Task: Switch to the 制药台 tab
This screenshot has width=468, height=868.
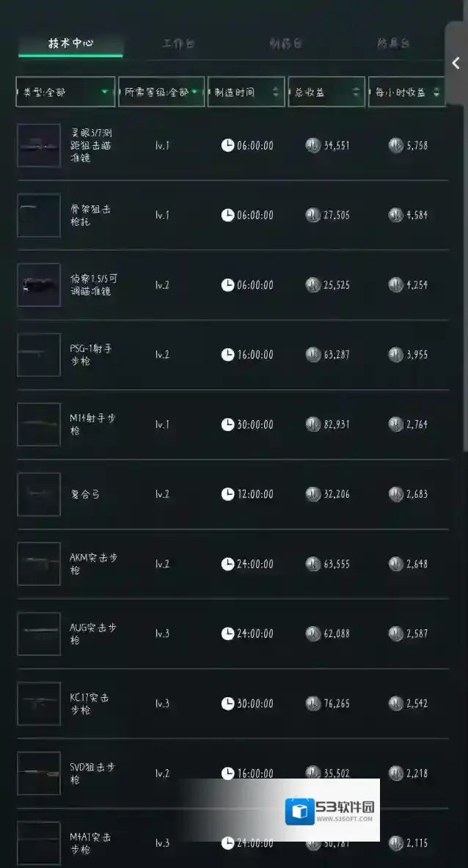Action: tap(285, 44)
